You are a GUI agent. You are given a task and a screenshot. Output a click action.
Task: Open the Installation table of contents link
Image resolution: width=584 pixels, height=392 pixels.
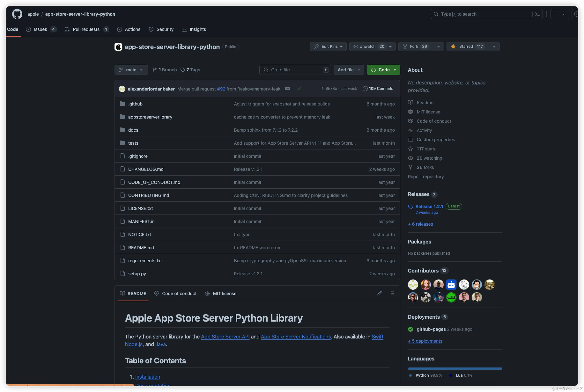[148, 377]
